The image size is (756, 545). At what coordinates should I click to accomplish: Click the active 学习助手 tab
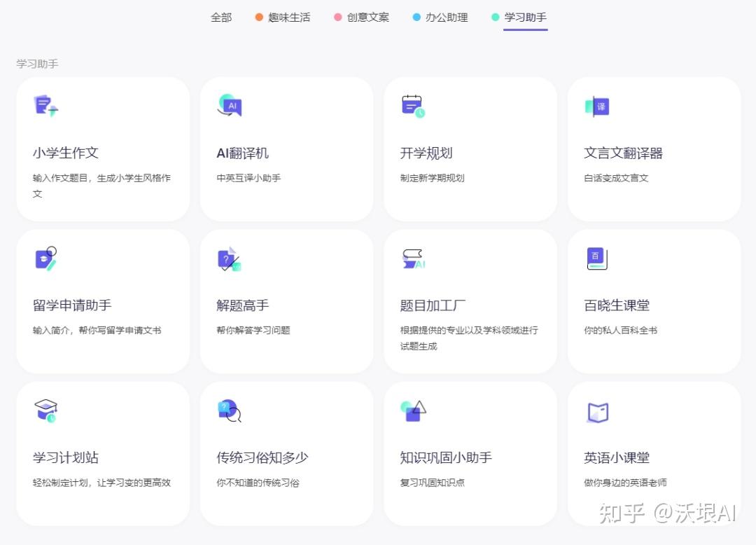(524, 18)
